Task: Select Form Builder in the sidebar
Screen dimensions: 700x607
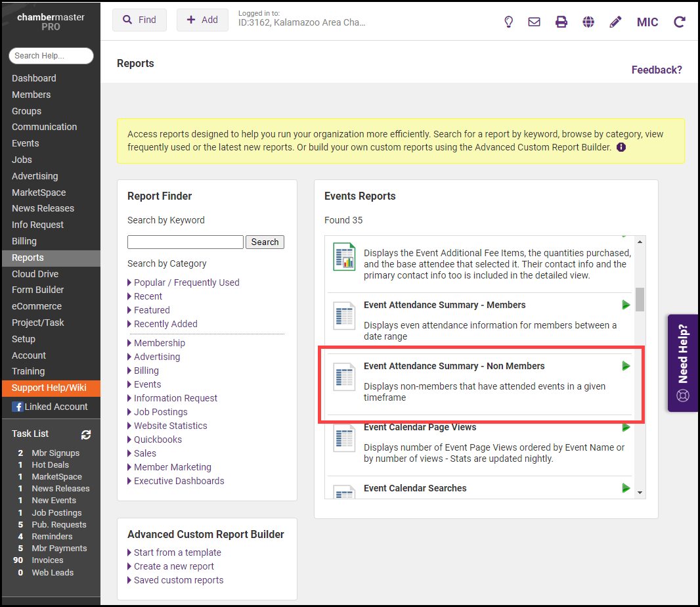Action: 38,290
